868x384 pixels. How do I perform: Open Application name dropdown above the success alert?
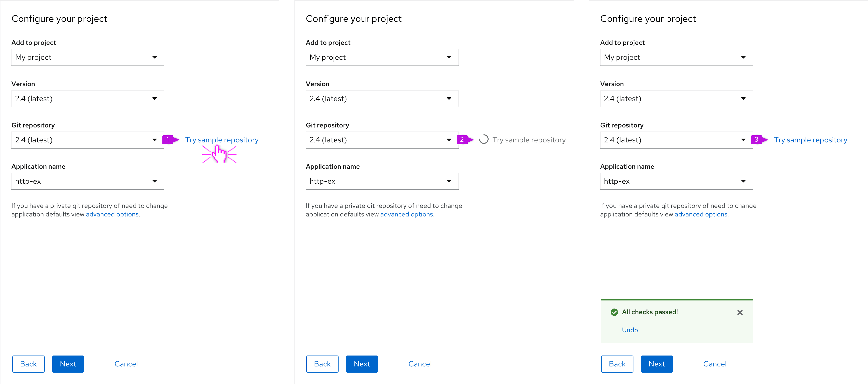(676, 181)
